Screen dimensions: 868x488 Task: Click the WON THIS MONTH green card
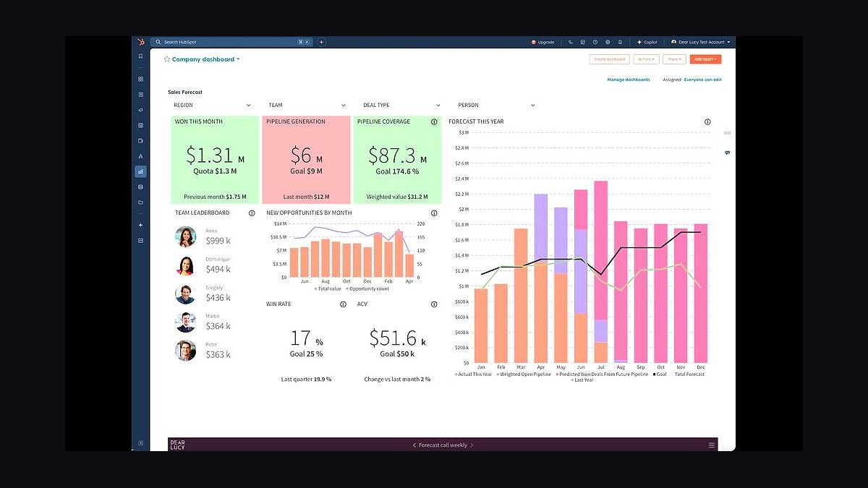click(215, 160)
